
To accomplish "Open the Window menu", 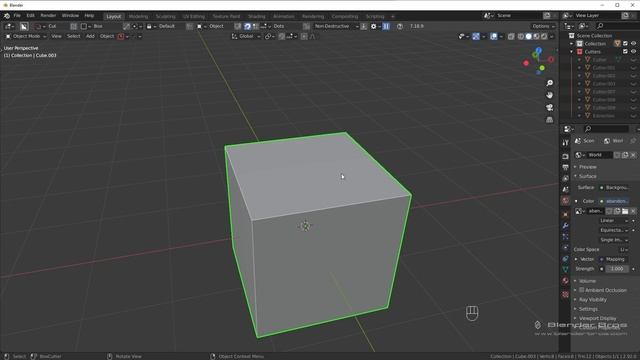I will click(70, 16).
